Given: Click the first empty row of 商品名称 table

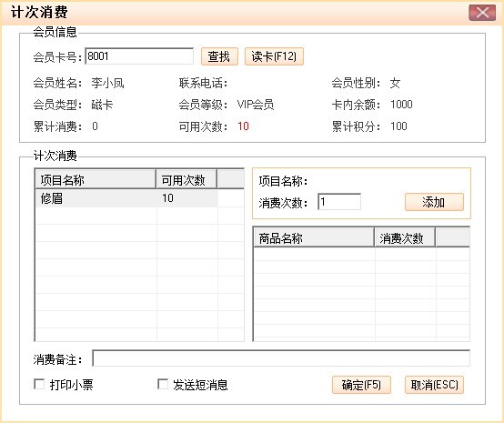Looking at the screenshot, I should pyautogui.click(x=361, y=254).
